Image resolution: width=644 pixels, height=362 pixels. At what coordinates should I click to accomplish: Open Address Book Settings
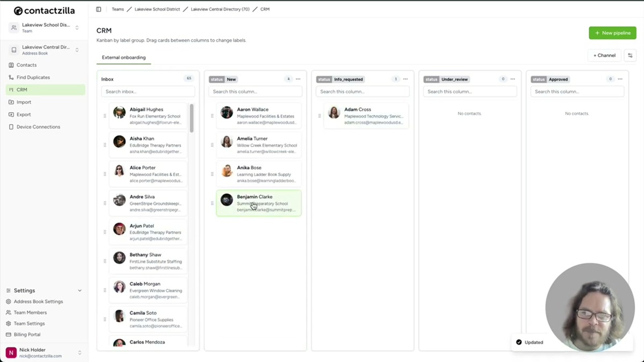point(38,301)
